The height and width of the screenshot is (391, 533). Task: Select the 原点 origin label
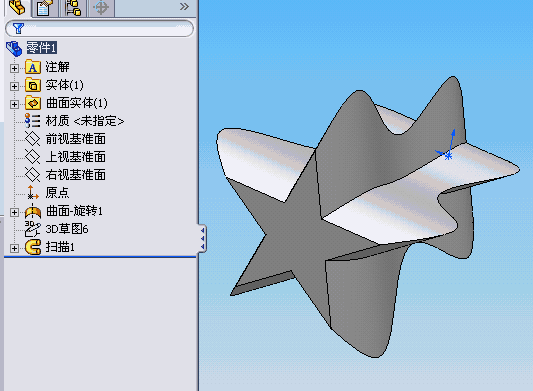pos(57,193)
